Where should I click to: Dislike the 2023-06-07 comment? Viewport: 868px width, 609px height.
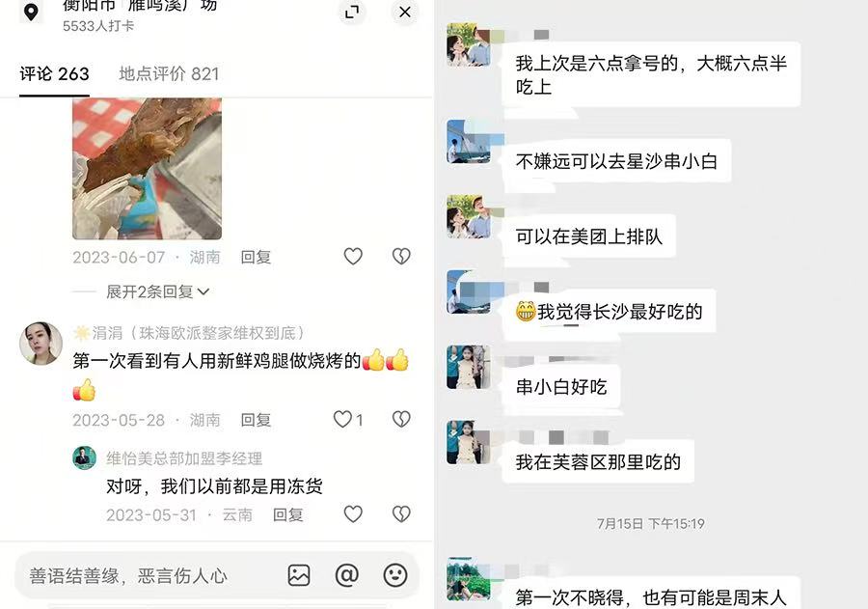click(401, 256)
